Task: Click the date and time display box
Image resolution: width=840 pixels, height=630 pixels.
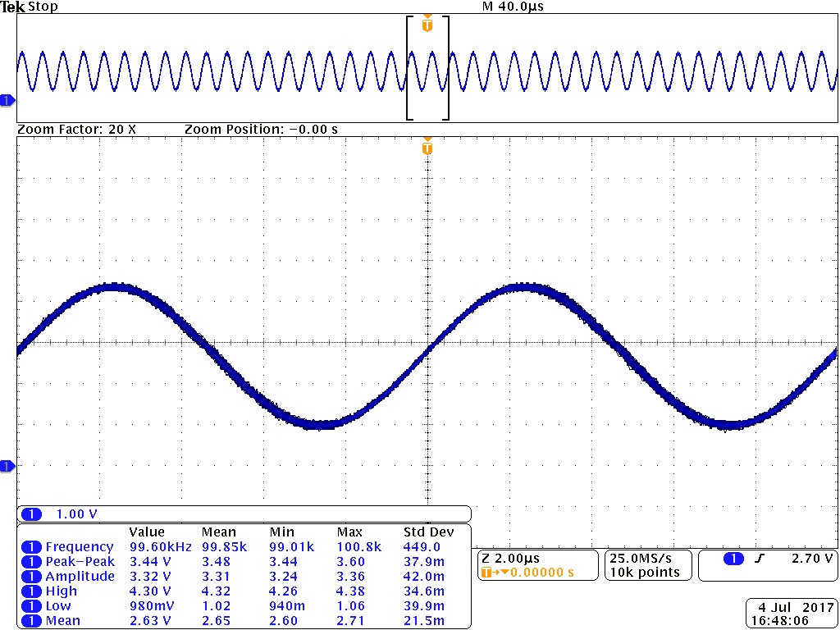Action: pyautogui.click(x=792, y=614)
